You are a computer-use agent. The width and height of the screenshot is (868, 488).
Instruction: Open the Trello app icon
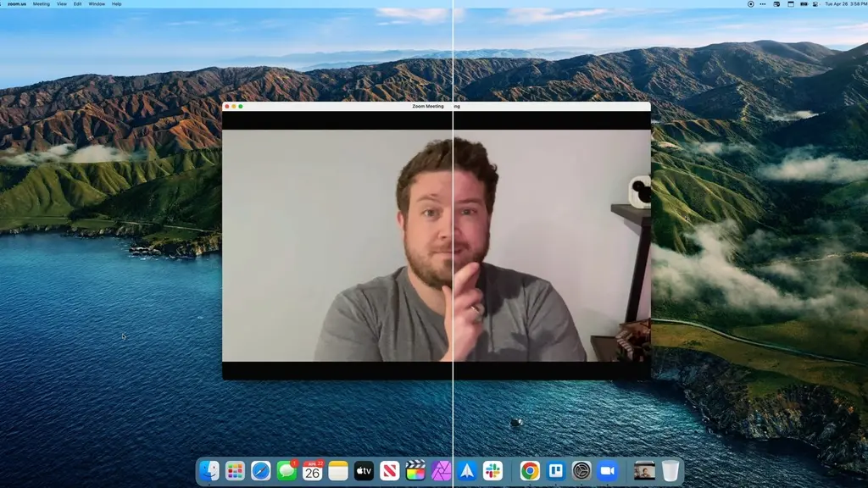click(556, 471)
